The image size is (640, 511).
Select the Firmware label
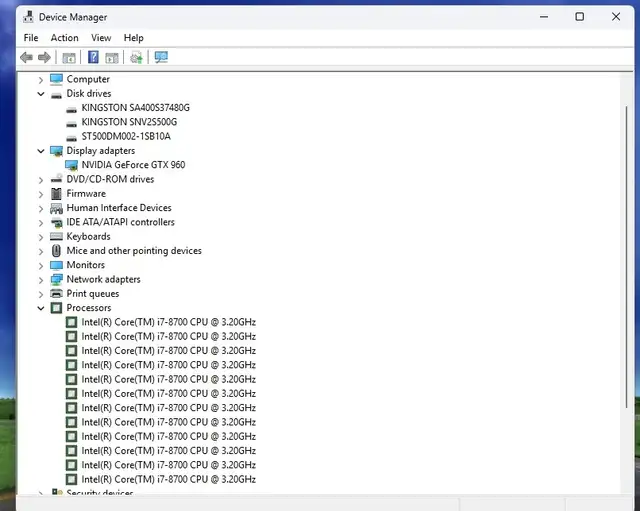click(x=86, y=193)
